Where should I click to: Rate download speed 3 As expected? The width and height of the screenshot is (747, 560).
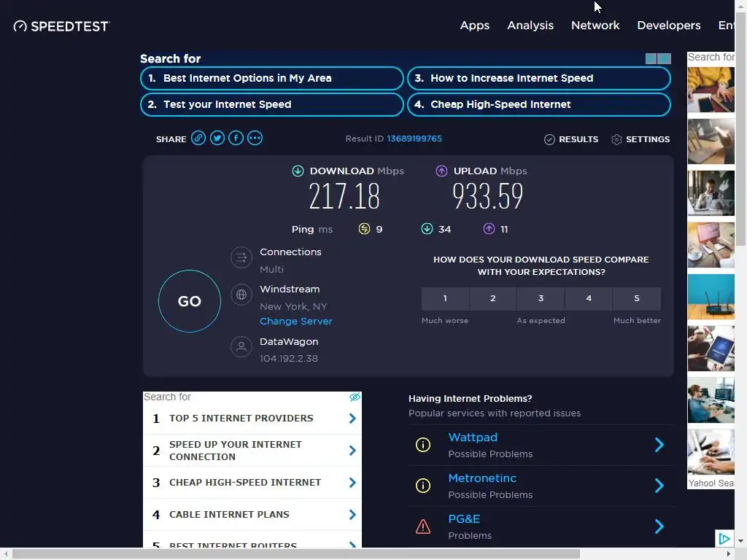[541, 298]
